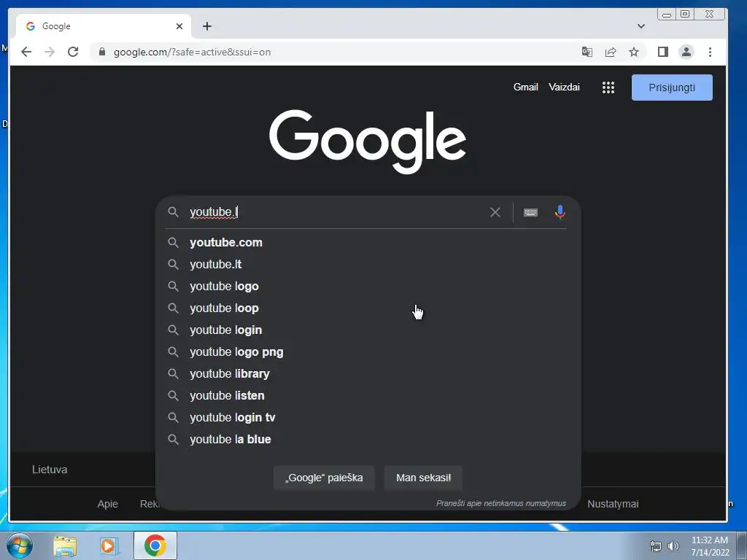Screen dimensions: 747x560
Task: View site info via the lock icon
Action: pos(102,52)
